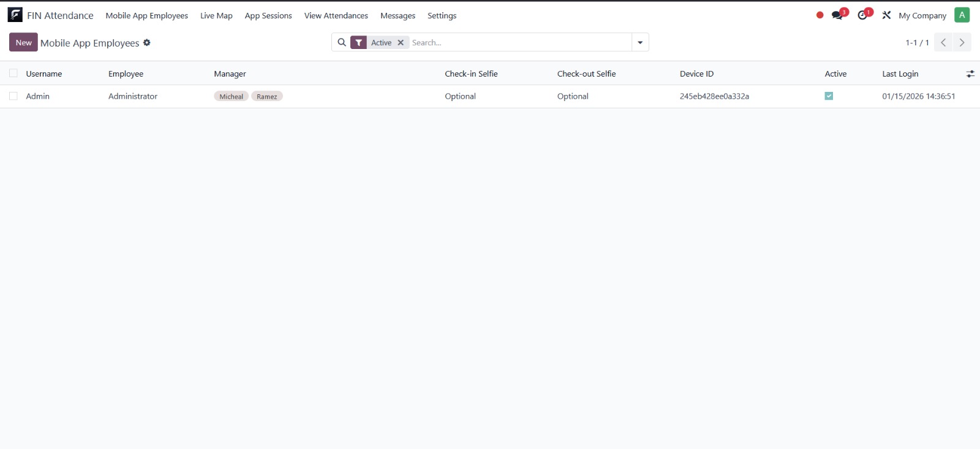Click the gear icon beside Mobile App Employees
Viewport: 980px width, 449px height.
click(x=147, y=43)
